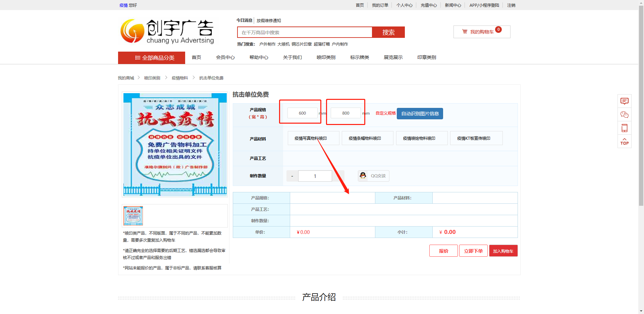Select material 疫情写真物料喷印
The width and height of the screenshot is (644, 314).
click(x=313, y=138)
